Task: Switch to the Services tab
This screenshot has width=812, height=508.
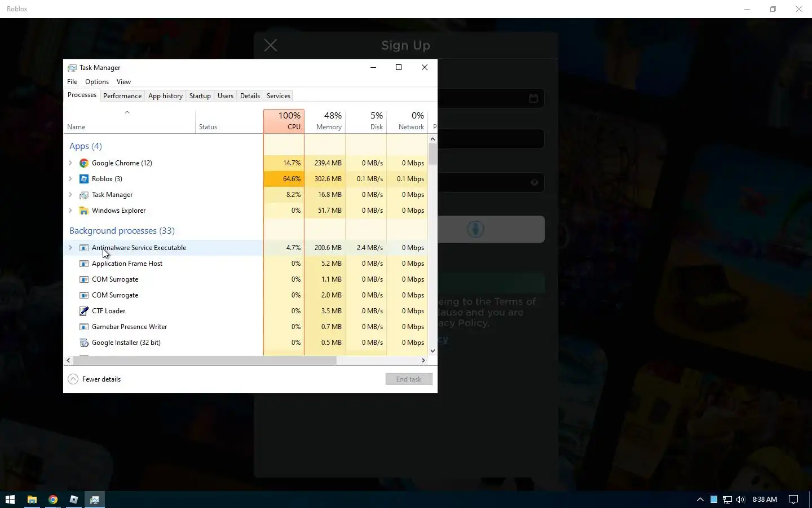Action: 279,96
